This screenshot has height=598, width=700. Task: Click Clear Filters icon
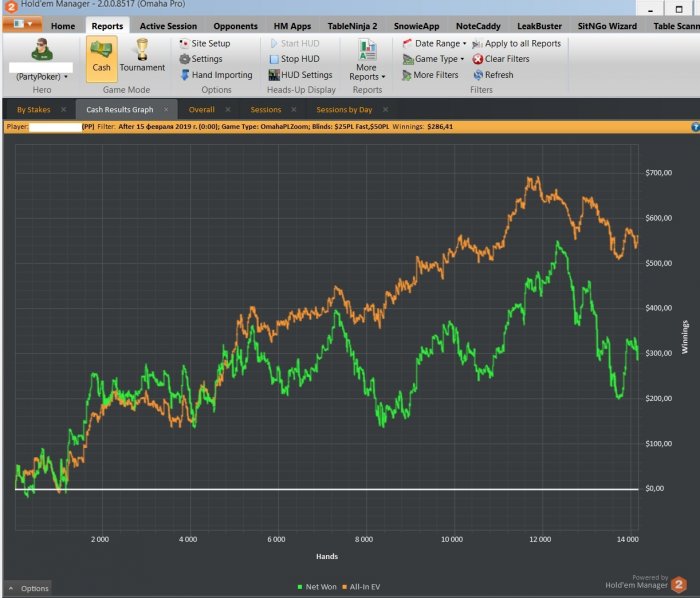pos(478,59)
